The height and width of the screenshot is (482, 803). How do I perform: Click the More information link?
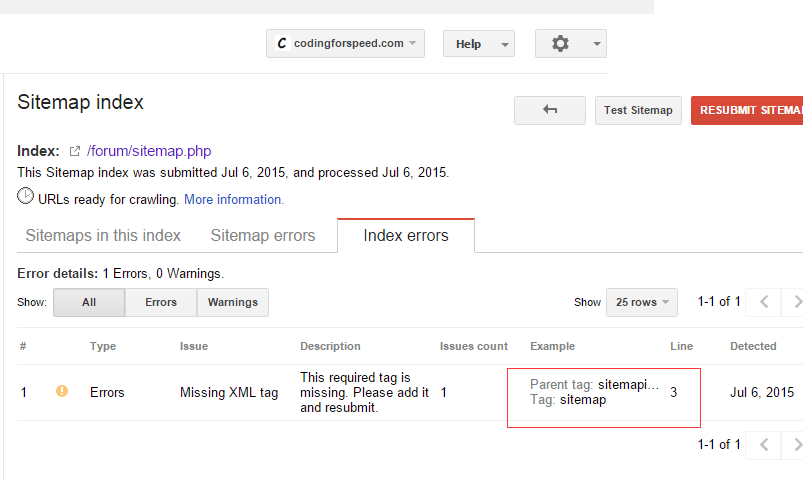[234, 200]
